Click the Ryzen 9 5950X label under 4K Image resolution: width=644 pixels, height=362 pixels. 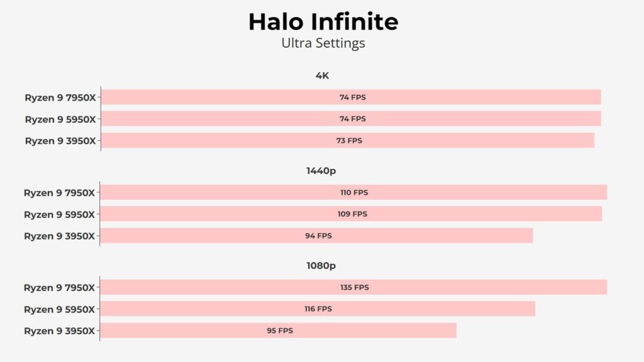click(60, 119)
